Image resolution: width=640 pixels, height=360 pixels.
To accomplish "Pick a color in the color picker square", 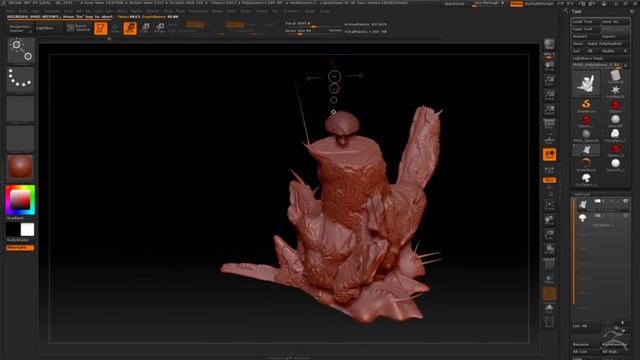I will [20, 200].
